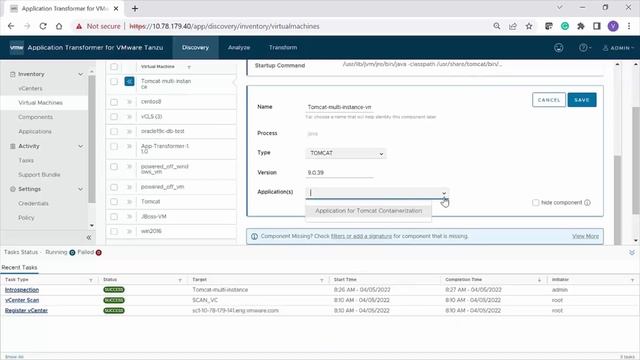Filter the Task Type column

[91, 280]
